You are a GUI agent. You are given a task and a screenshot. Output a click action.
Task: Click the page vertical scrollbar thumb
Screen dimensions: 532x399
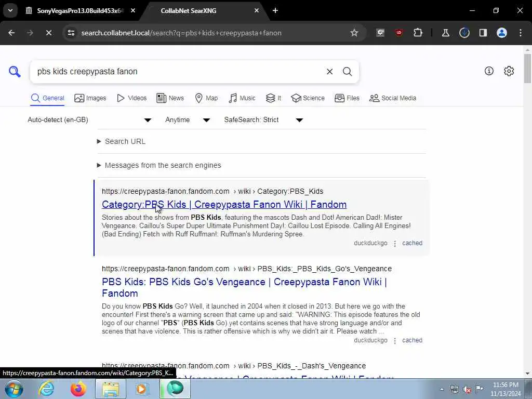coord(527,68)
